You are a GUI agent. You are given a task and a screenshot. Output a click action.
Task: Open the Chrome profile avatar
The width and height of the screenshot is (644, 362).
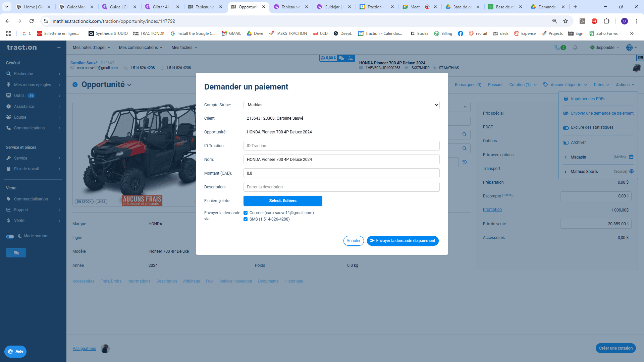[624, 21]
